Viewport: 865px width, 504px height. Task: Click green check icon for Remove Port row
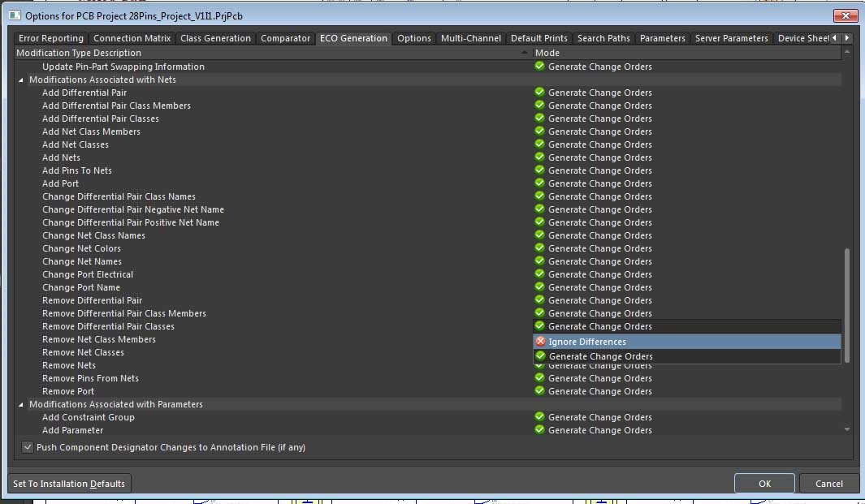(539, 391)
